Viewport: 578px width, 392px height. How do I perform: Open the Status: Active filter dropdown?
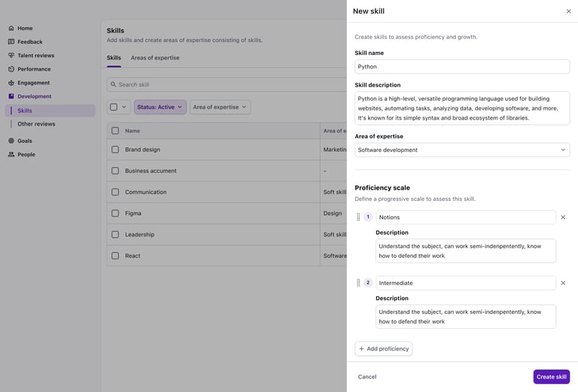point(160,107)
